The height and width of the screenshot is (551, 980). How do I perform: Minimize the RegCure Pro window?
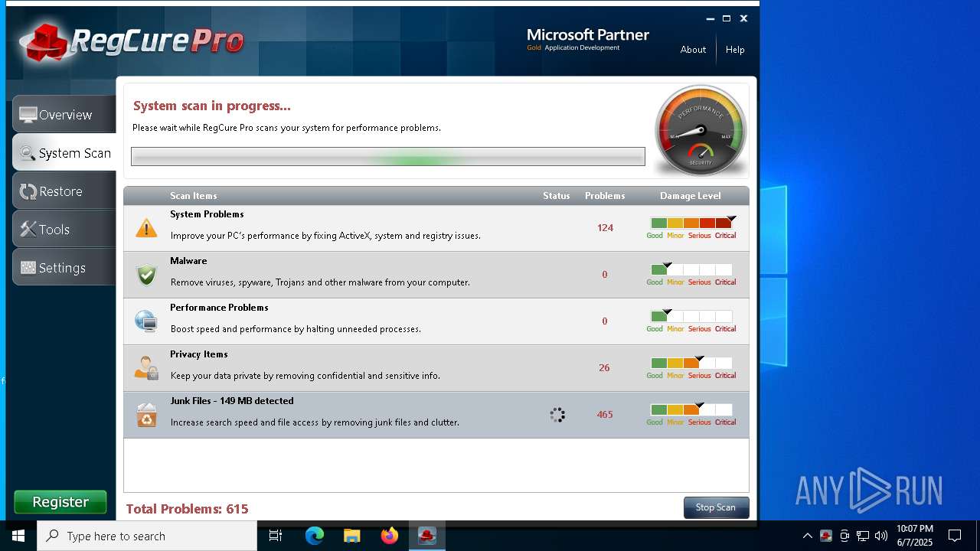[710, 18]
